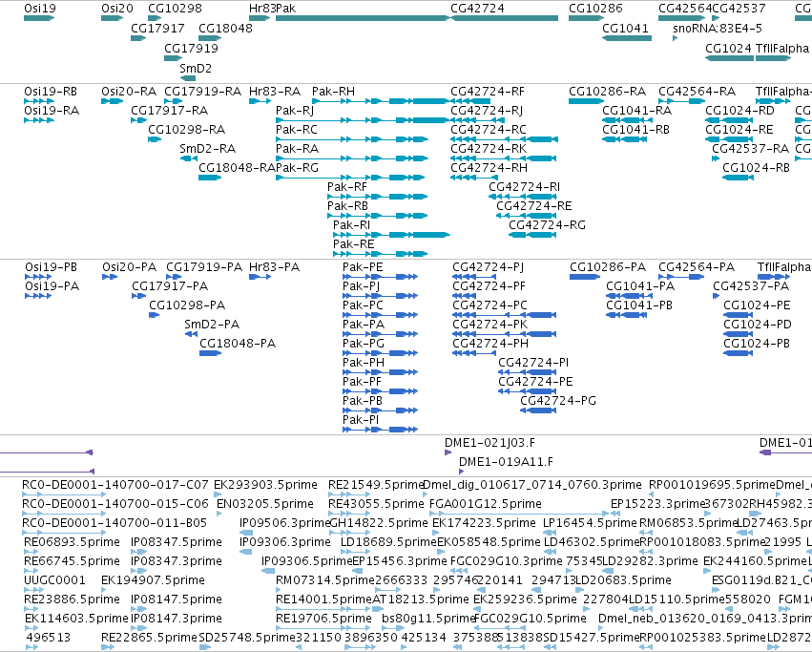
Task: Click the CG1041-RB transcript label
Action: (635, 130)
